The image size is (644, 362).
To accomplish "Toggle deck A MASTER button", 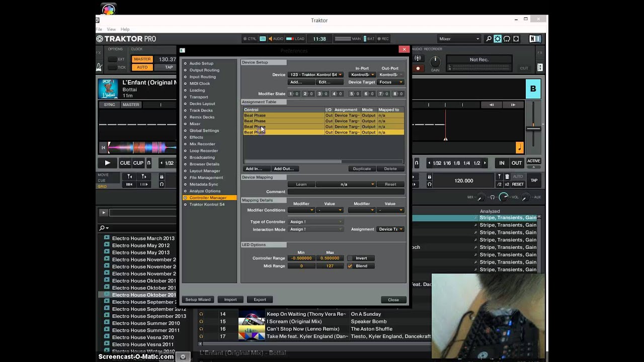I will 131,105.
